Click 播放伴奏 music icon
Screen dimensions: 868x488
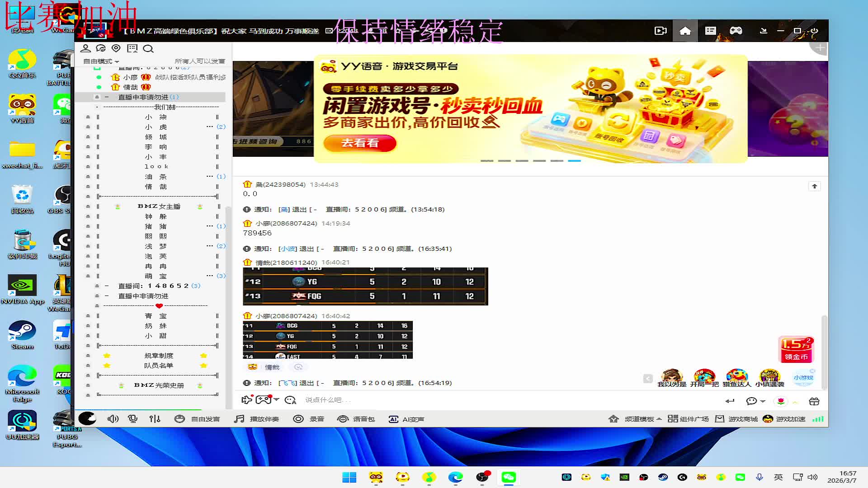coord(239,419)
